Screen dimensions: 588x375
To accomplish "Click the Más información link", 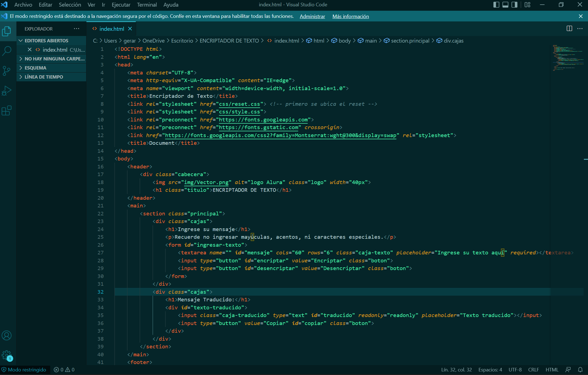I will 350,16.
